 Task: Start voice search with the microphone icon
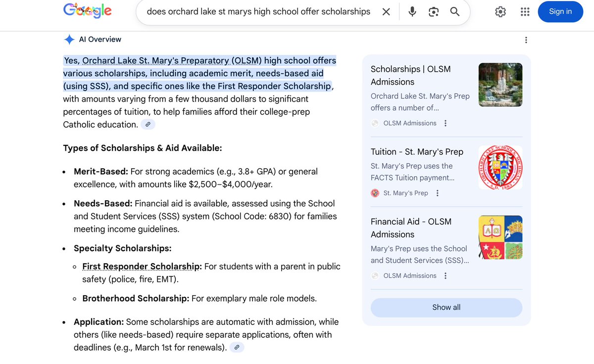[412, 12]
